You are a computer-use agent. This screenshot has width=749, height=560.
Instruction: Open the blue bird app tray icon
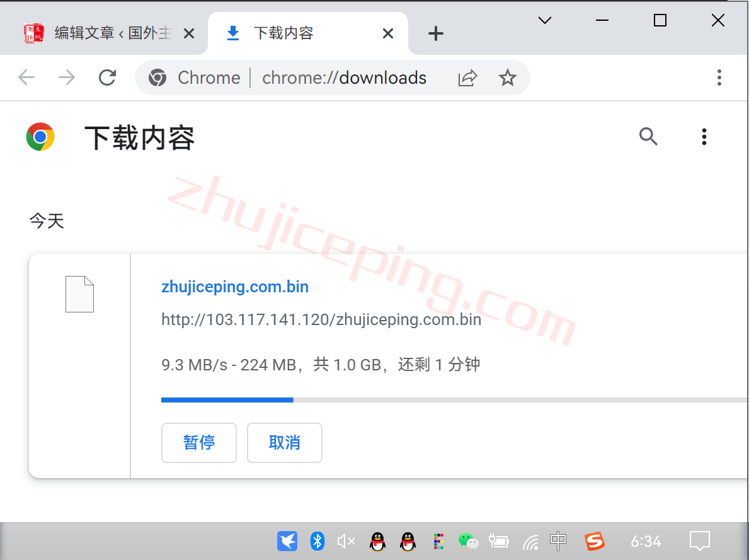tap(287, 541)
